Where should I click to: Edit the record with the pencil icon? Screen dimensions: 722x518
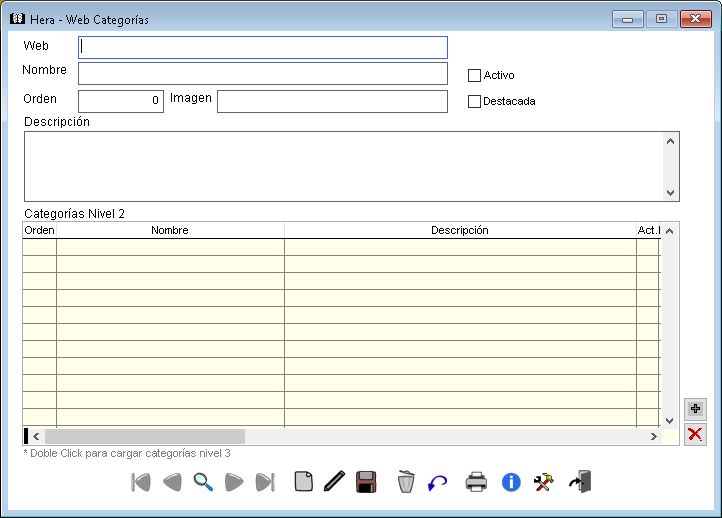(334, 482)
